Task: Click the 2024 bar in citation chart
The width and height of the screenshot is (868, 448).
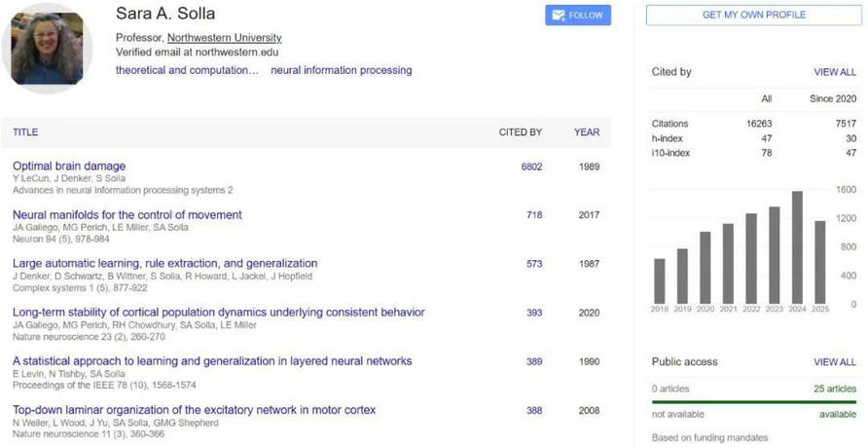Action: (x=797, y=247)
